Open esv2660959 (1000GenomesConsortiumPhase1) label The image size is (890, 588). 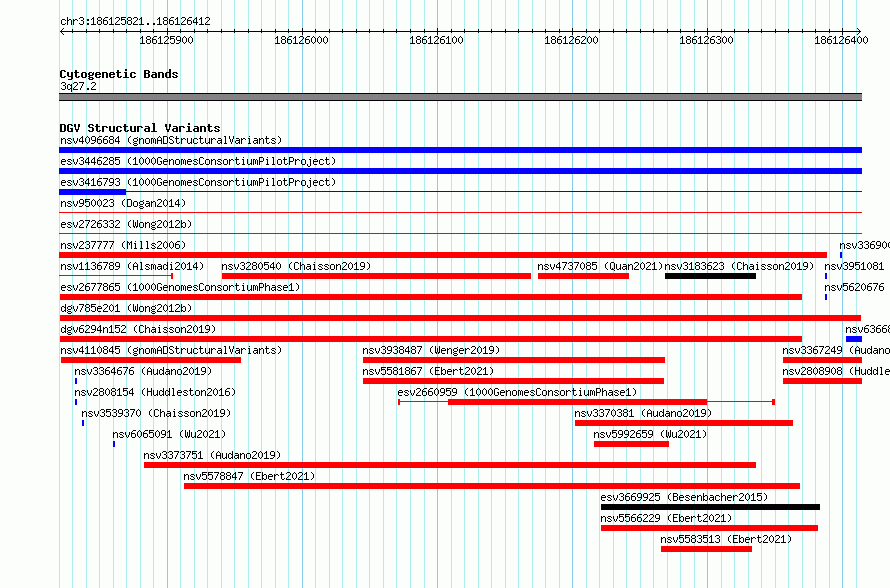point(517,392)
